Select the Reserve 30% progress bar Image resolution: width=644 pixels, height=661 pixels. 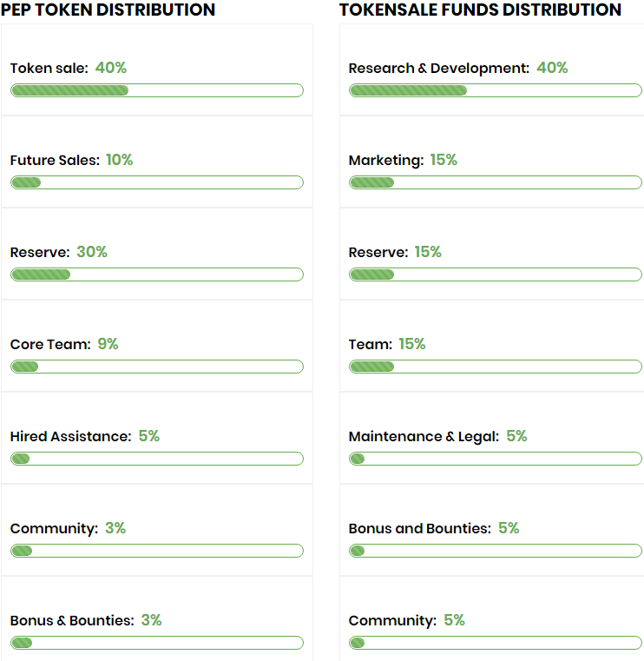(156, 274)
